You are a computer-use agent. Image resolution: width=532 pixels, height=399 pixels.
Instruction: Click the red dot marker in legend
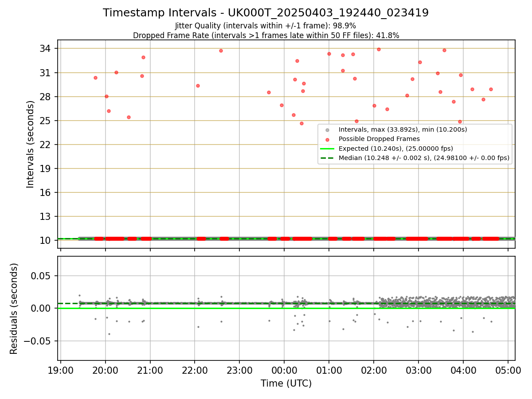point(328,139)
